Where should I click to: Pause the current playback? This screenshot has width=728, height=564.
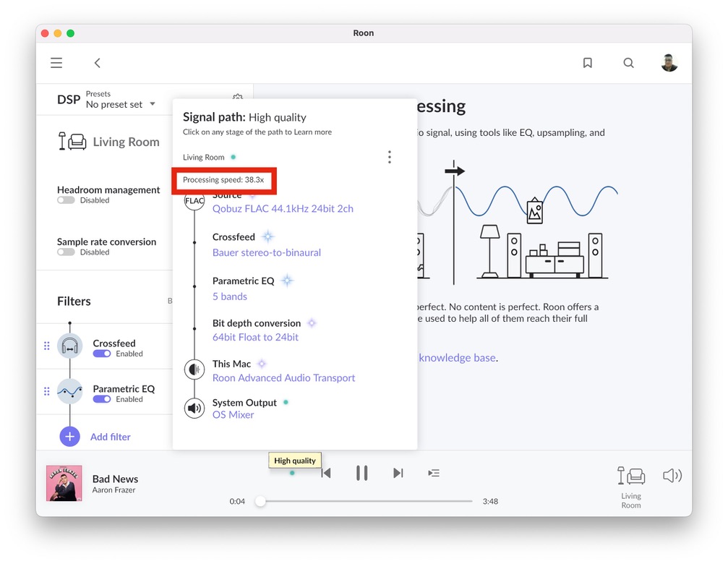361,473
